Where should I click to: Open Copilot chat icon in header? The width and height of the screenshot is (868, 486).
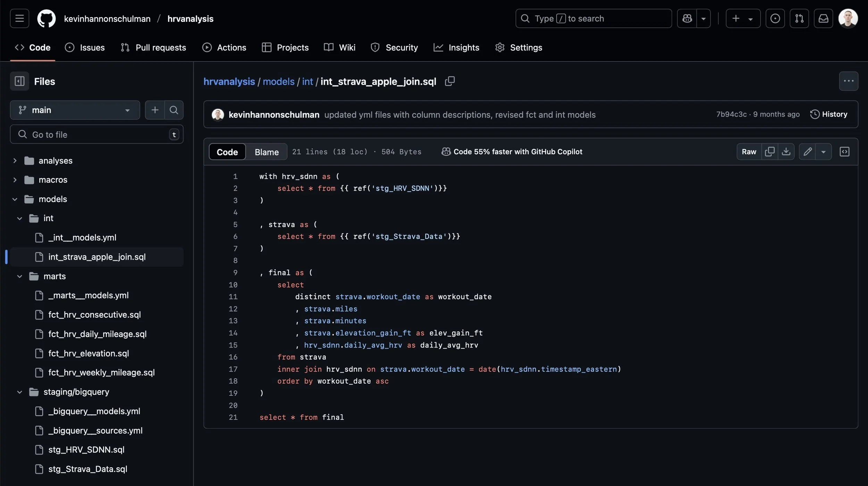point(687,18)
